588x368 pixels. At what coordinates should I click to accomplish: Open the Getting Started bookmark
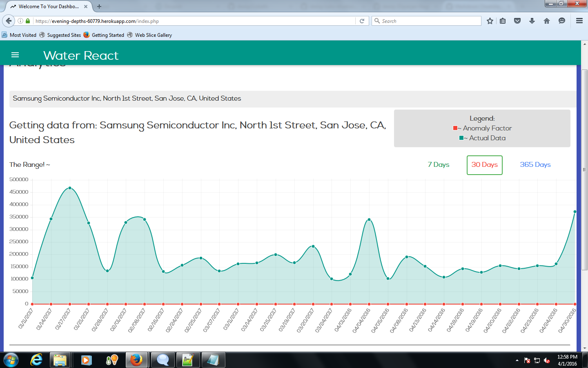104,35
